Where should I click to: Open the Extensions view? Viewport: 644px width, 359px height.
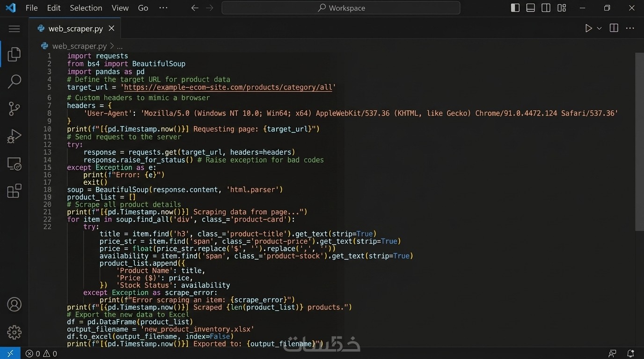tap(14, 191)
